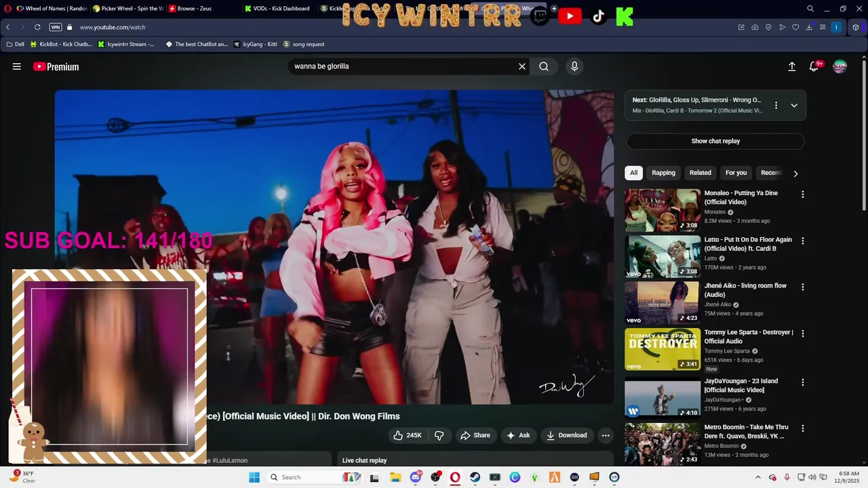Switch to VODs - Kick Dashboard tab

tap(279, 9)
